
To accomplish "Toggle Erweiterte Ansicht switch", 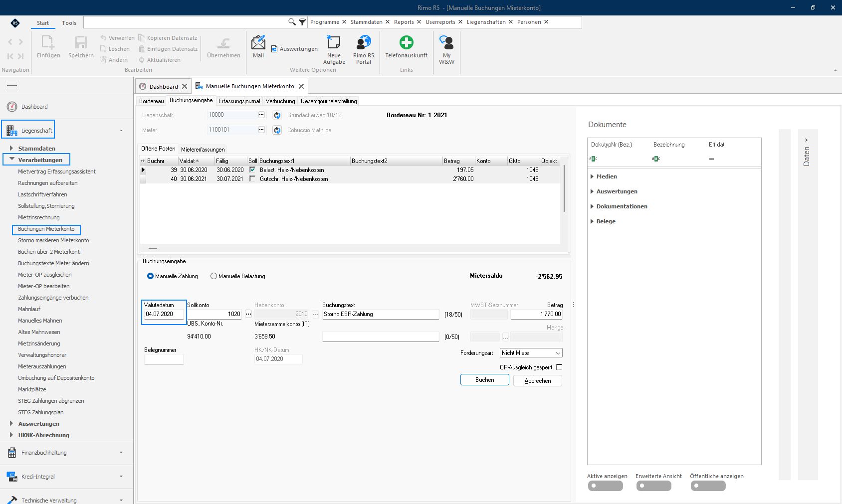I will pyautogui.click(x=654, y=486).
